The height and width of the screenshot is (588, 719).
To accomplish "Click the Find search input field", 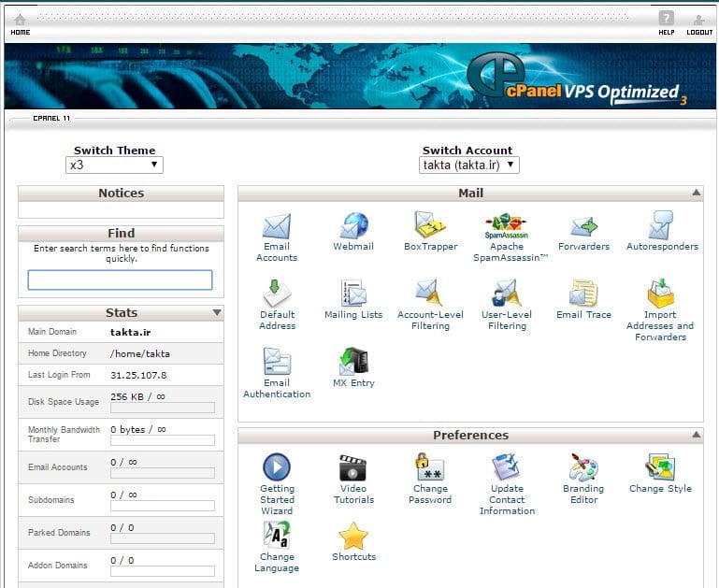I will click(120, 280).
